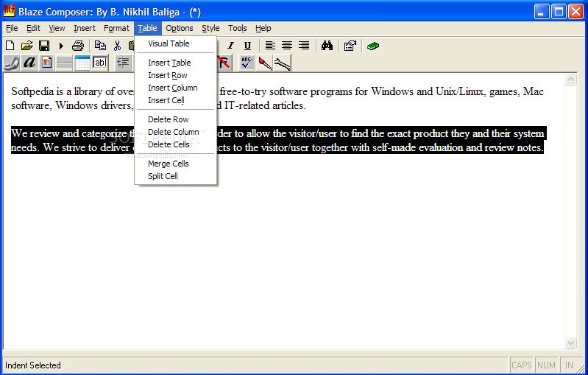Insert a text field with the 'abl' icon
The width and height of the screenshot is (588, 375).
[100, 63]
